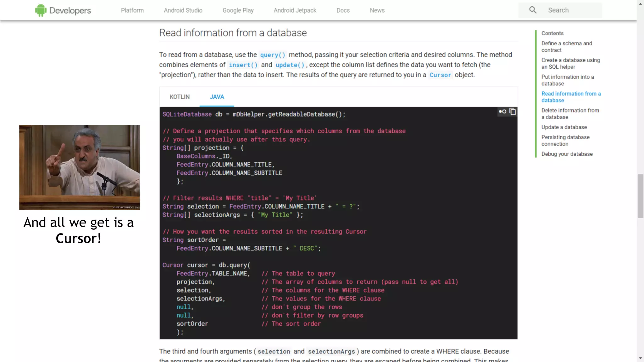Image resolution: width=644 pixels, height=362 pixels.
Task: Toggle dark code theme icon
Action: 502,112
